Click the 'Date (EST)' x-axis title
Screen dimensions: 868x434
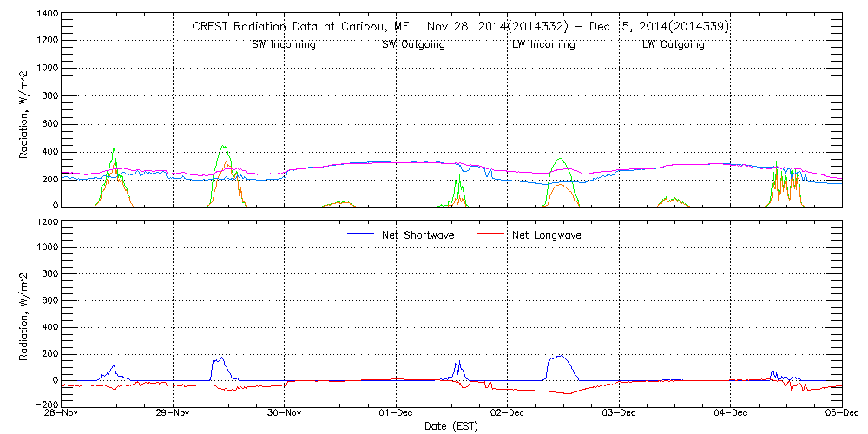pos(451,427)
